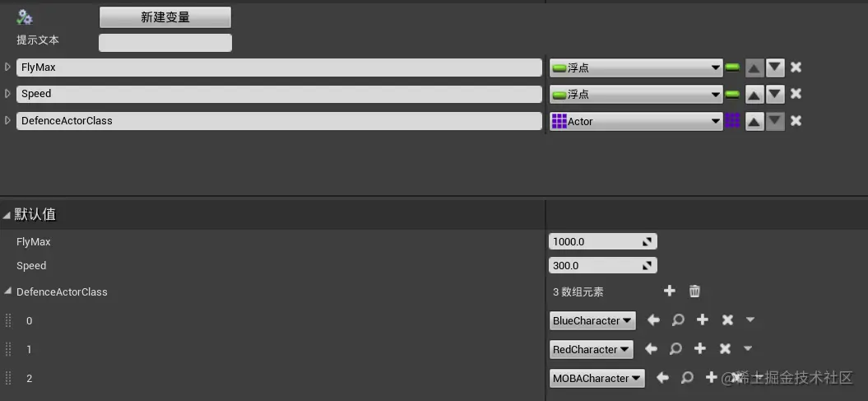Image resolution: width=868 pixels, height=401 pixels.
Task: Open FlyMax 浮点 type dropdown
Action: tap(635, 68)
